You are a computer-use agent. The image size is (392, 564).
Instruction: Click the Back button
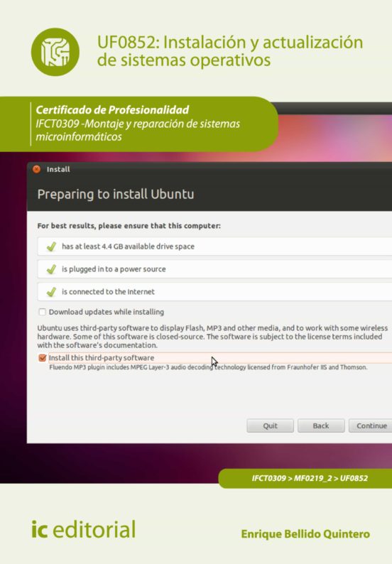pyautogui.click(x=321, y=426)
